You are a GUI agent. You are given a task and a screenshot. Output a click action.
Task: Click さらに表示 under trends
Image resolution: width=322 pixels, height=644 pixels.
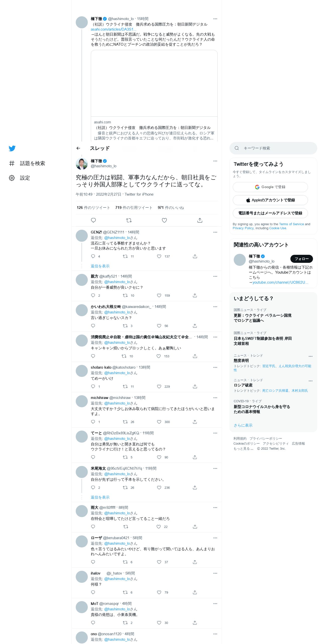[243, 425]
